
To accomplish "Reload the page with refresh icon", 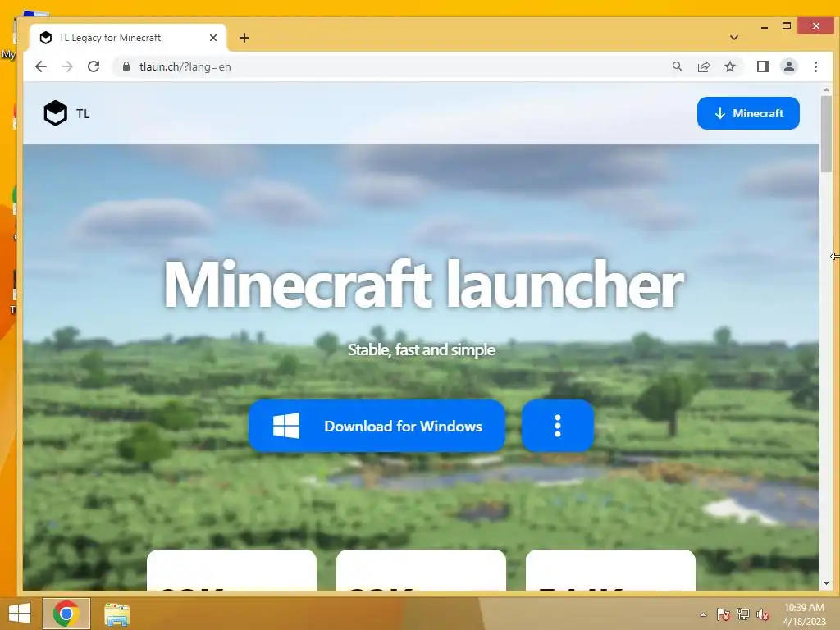I will [x=94, y=66].
